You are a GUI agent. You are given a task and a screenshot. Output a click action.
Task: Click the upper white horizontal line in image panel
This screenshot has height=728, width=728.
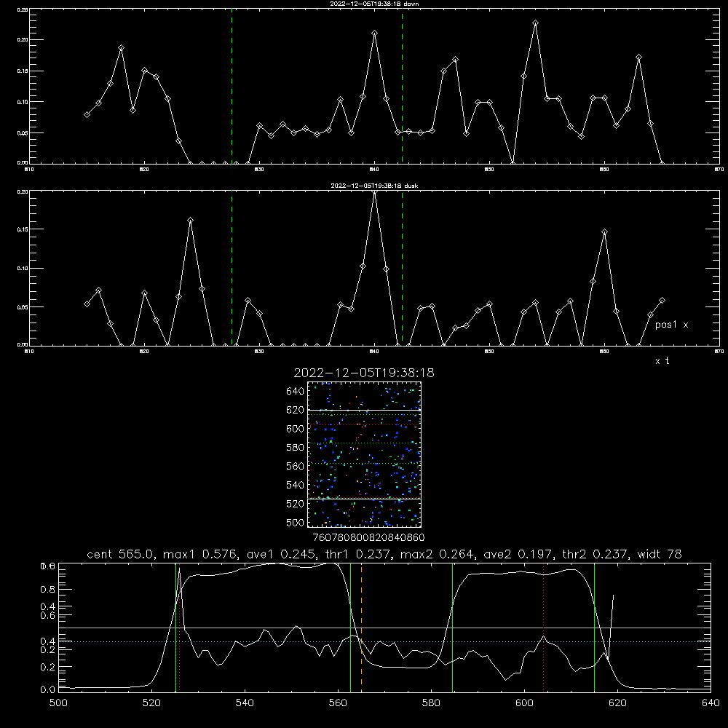click(365, 411)
